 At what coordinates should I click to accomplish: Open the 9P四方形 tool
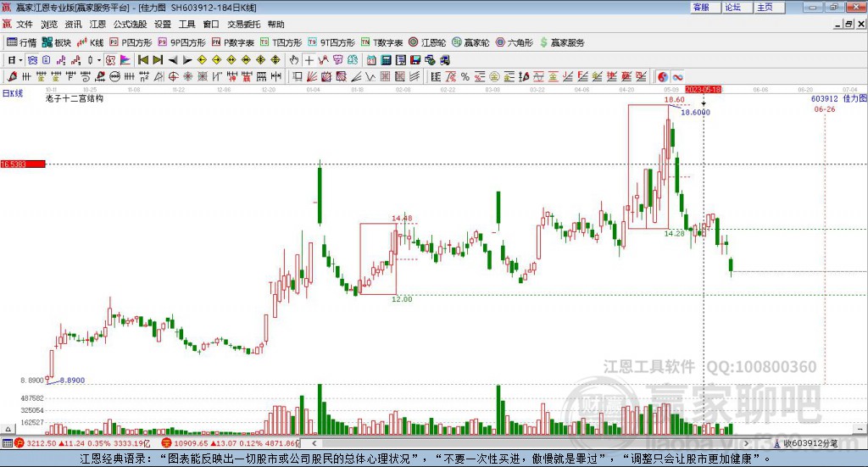pos(181,42)
